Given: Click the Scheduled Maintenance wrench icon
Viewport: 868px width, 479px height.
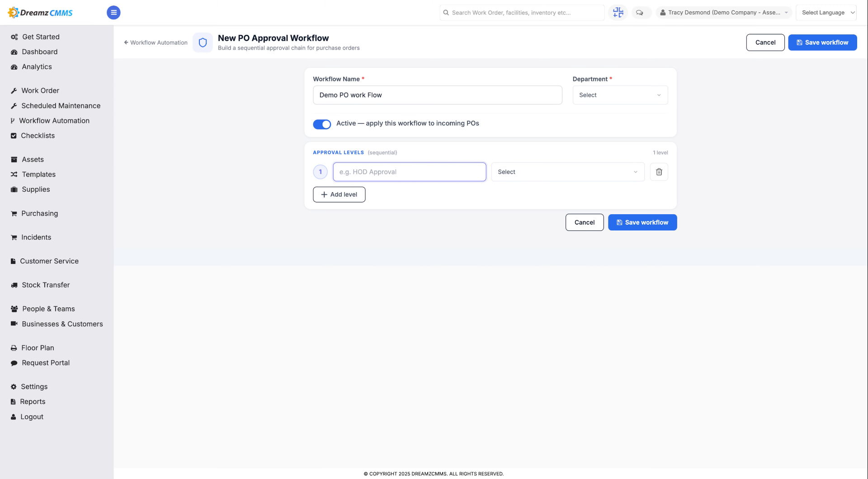Looking at the screenshot, I should point(14,106).
